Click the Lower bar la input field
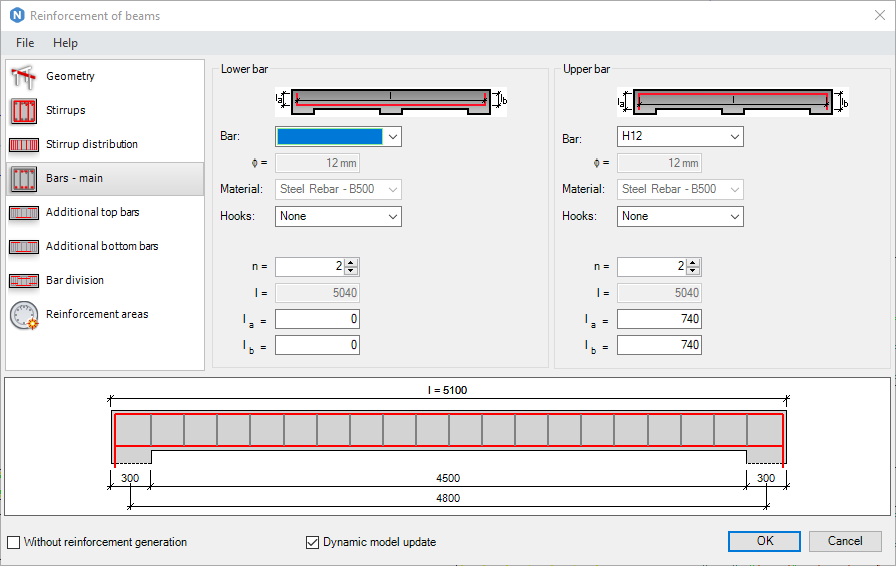Viewport: 896px width, 566px height. [317, 319]
